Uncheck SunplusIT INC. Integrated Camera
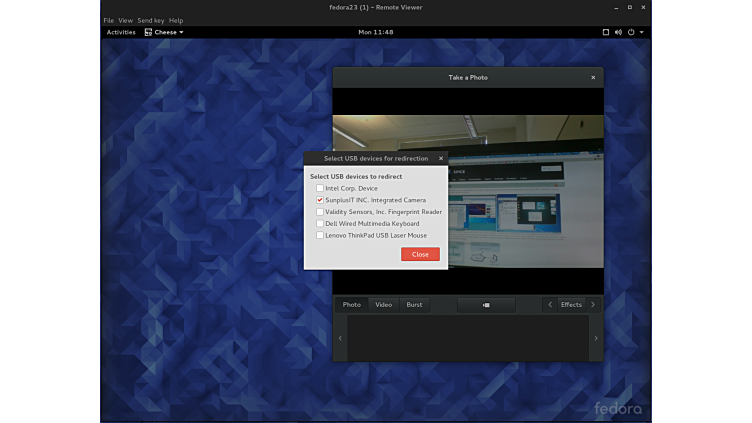The height and width of the screenshot is (423, 752). coord(320,200)
